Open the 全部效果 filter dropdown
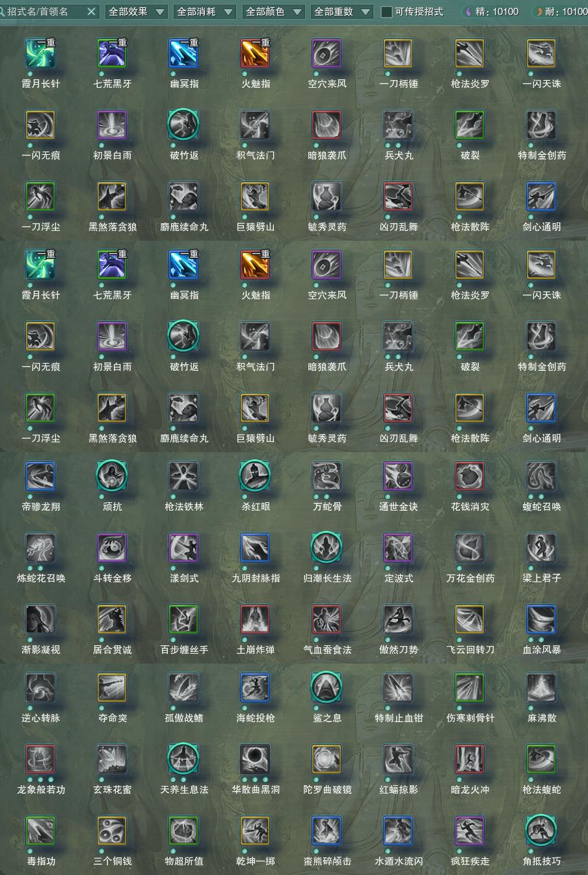This screenshot has width=588, height=875. click(135, 11)
